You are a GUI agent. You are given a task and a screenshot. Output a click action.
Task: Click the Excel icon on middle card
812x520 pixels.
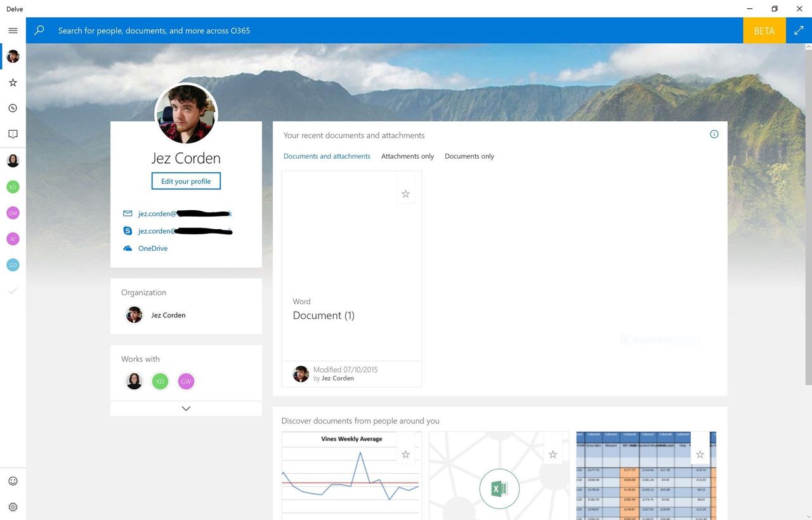point(499,489)
